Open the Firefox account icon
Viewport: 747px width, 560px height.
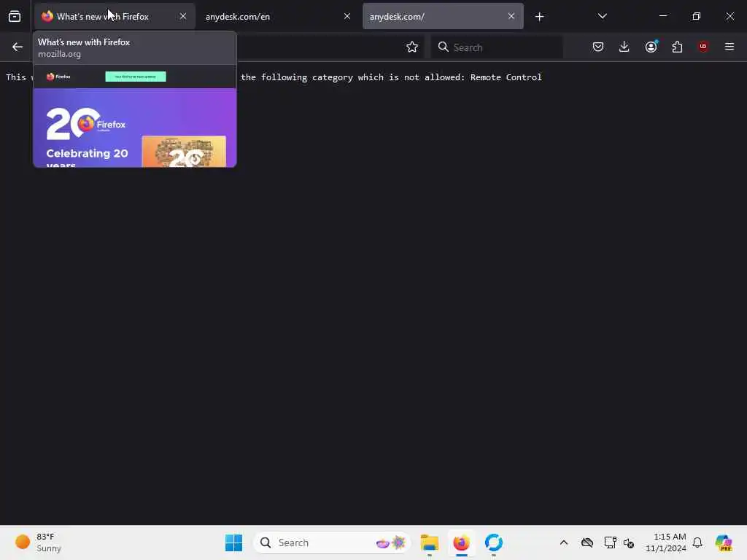click(x=651, y=47)
